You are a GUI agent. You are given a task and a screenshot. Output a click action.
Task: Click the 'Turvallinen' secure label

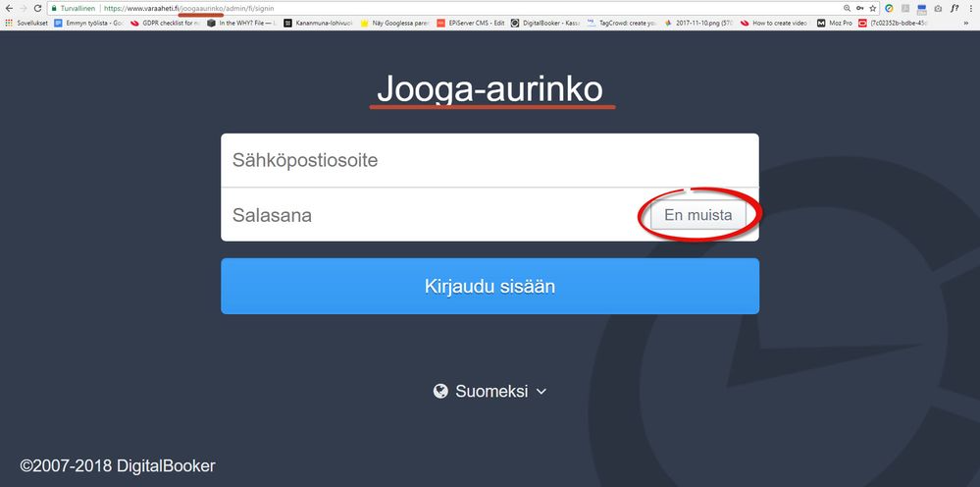77,9
